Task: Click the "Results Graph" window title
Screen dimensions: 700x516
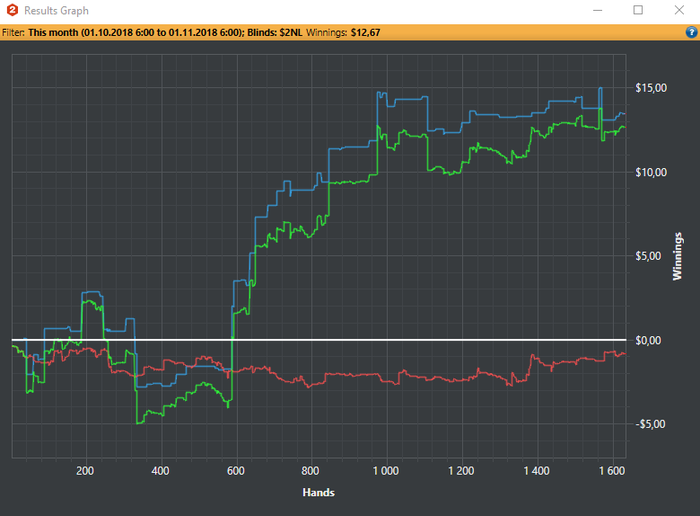Action: [56, 11]
